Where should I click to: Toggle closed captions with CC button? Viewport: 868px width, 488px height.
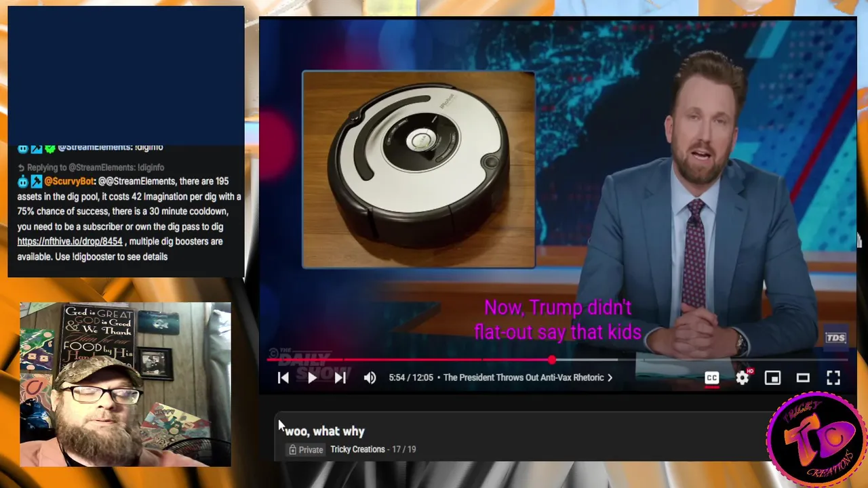click(x=711, y=378)
